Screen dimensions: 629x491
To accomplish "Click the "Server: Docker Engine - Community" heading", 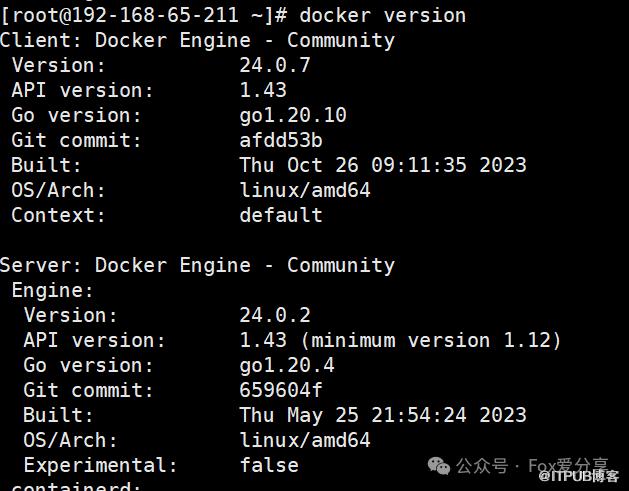I will coord(197,265).
